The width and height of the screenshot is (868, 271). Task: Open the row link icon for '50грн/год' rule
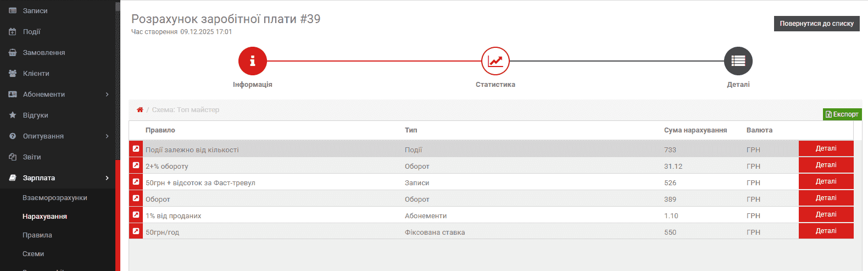click(136, 231)
